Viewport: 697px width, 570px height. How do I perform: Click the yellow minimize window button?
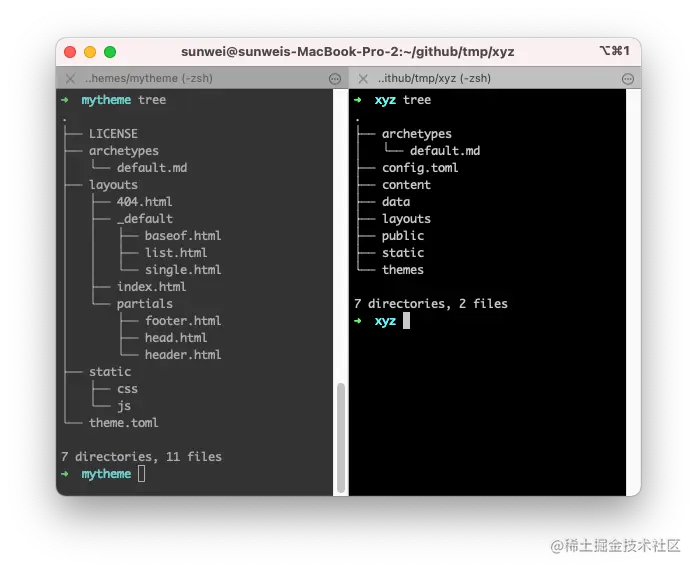point(90,52)
